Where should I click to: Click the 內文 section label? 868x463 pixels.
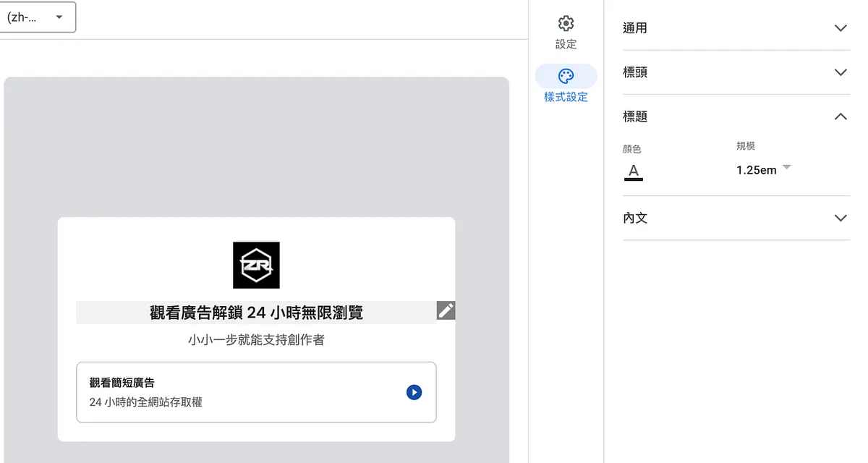[x=635, y=218]
